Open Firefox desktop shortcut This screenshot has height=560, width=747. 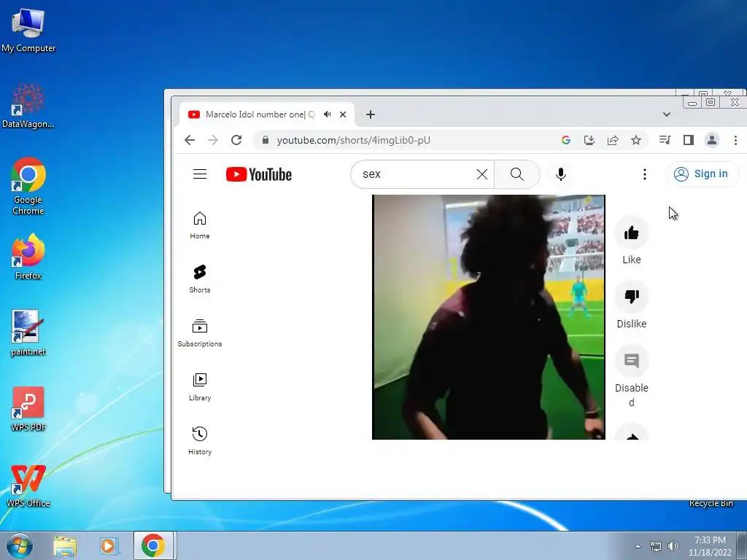click(28, 257)
